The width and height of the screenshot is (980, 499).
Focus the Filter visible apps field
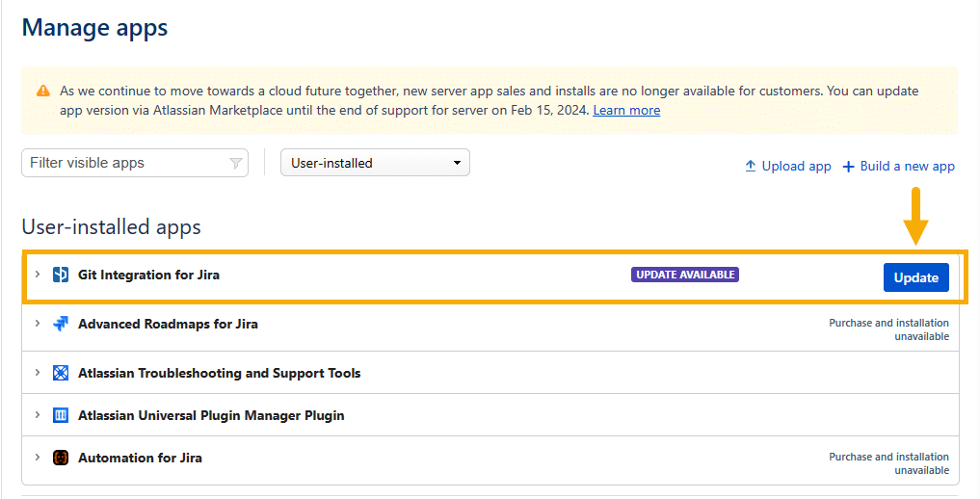[x=125, y=163]
